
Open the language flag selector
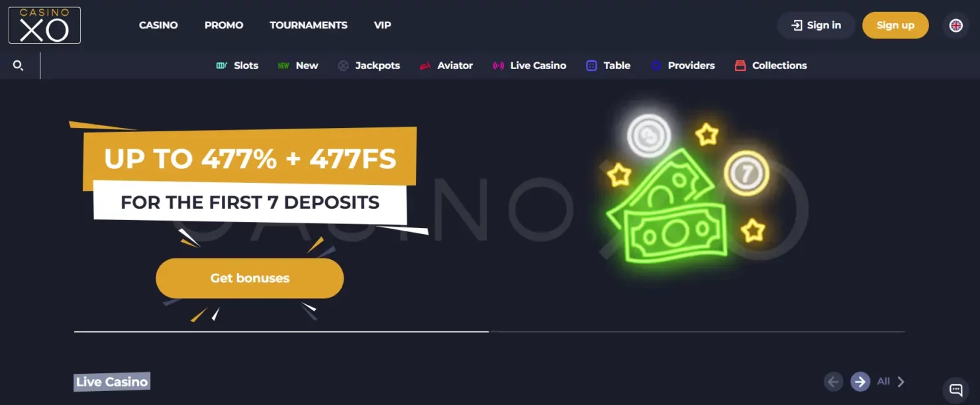pos(955,25)
